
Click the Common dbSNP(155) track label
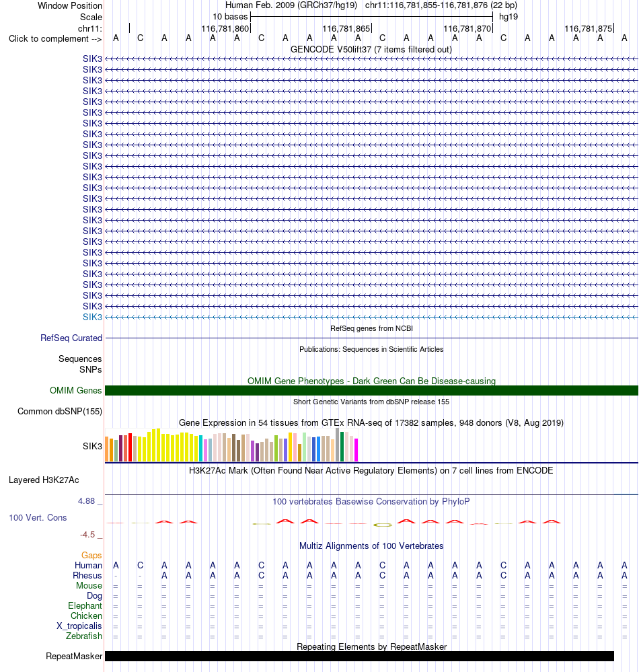click(60, 412)
